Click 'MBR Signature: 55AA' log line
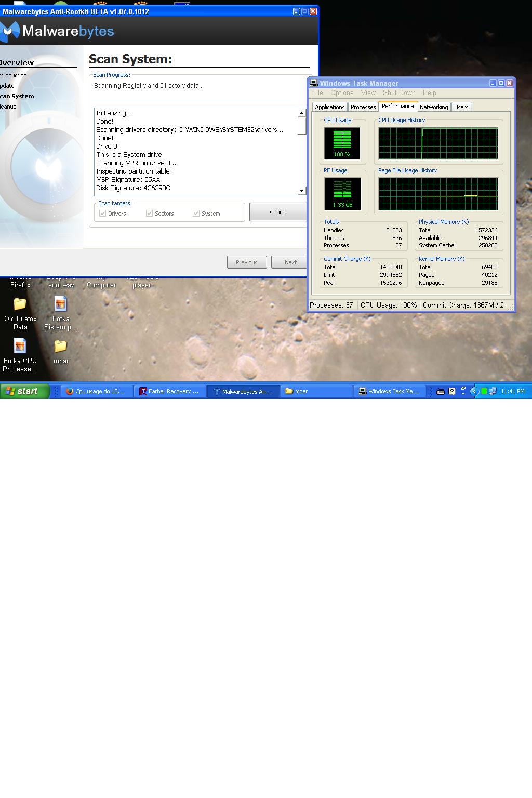Image resolution: width=532 pixels, height=798 pixels. click(128, 180)
